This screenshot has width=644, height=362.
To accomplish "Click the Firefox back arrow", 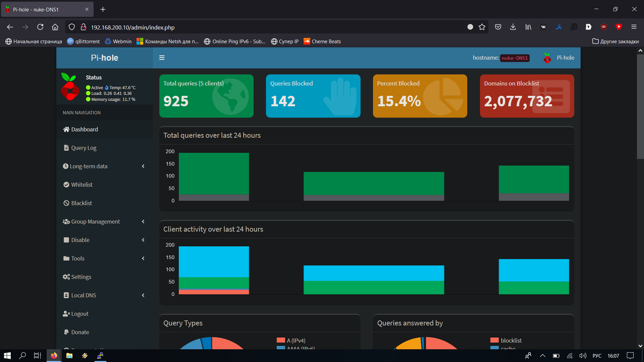I will 10,27.
